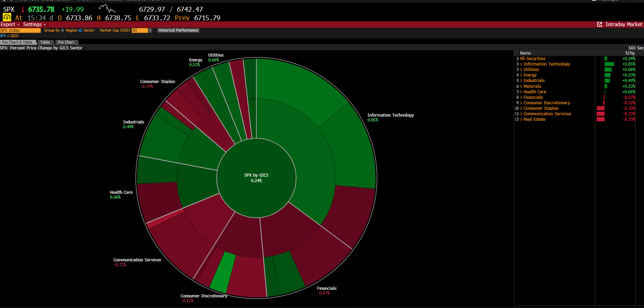Click the yellow gauge icon beside SPX

point(7,17)
